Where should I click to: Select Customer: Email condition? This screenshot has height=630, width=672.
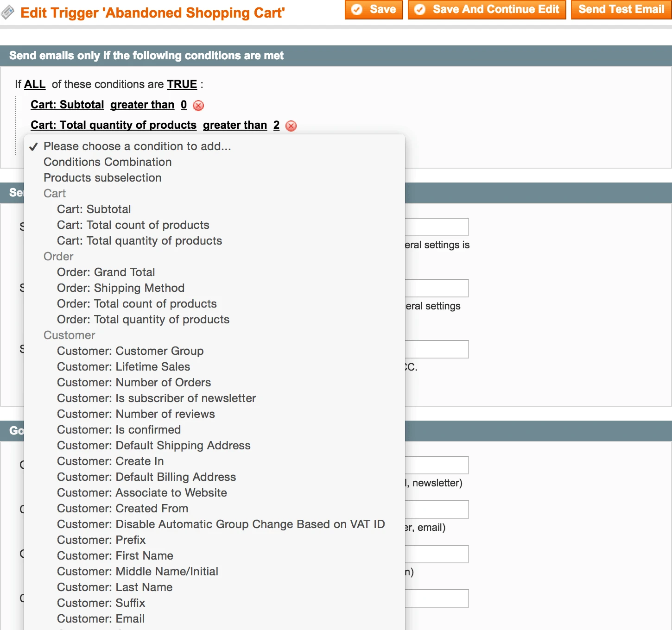tap(101, 619)
